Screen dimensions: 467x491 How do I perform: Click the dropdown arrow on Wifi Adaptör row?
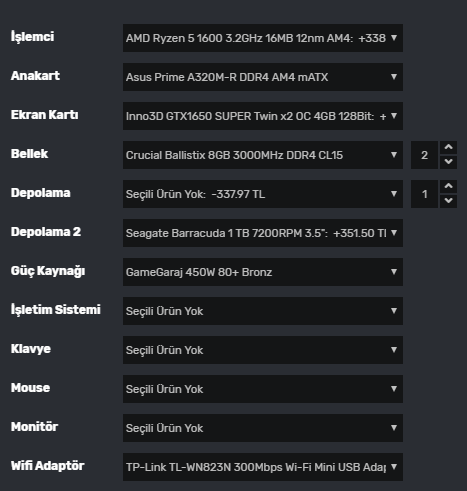pos(394,467)
